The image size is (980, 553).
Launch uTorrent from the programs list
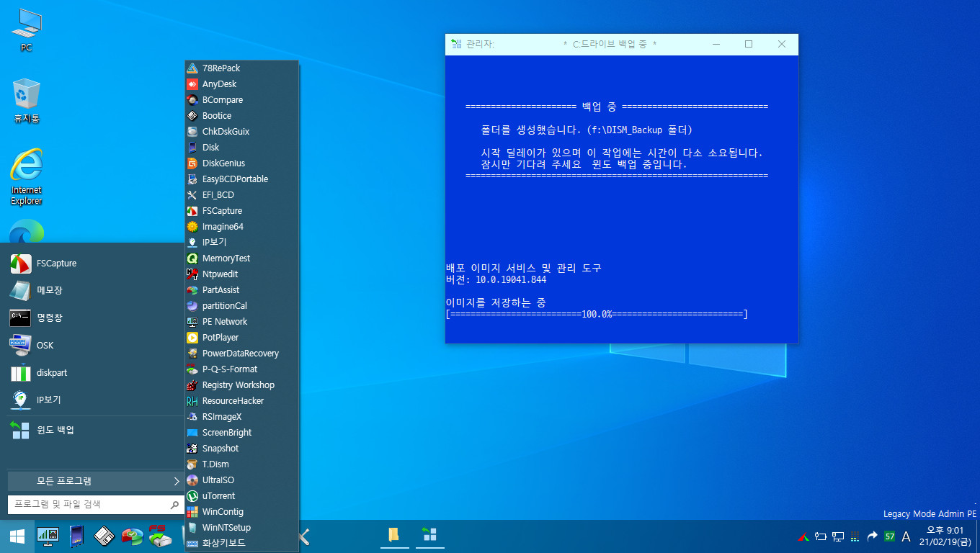241,495
